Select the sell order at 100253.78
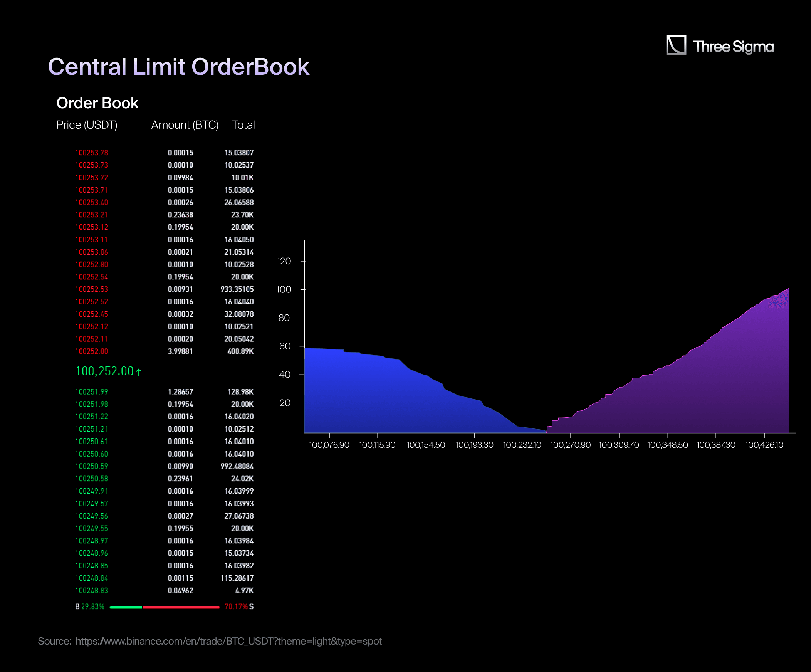The width and height of the screenshot is (811, 672). tap(92, 153)
